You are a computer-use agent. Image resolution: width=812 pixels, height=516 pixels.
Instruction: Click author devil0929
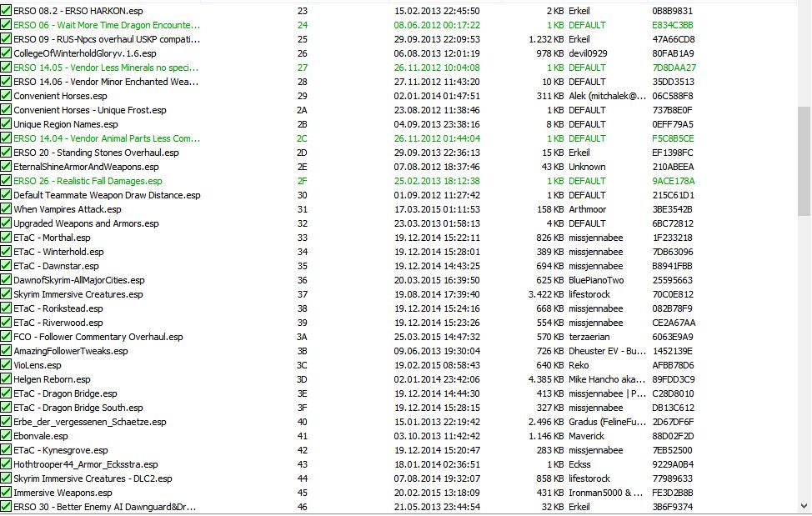588,53
